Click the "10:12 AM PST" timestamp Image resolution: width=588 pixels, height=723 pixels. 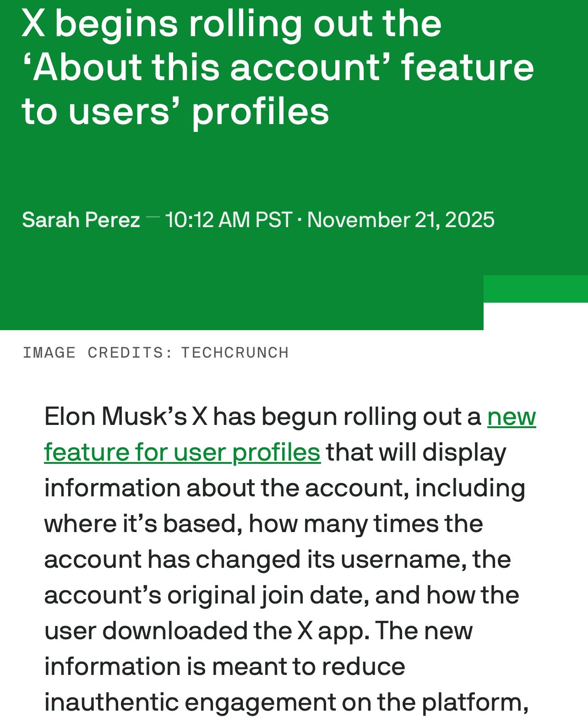point(228,220)
